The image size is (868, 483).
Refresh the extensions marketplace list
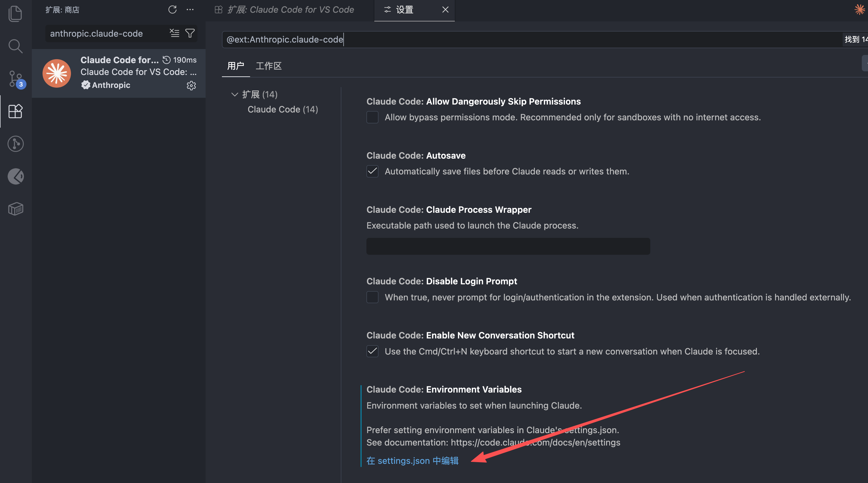tap(173, 10)
